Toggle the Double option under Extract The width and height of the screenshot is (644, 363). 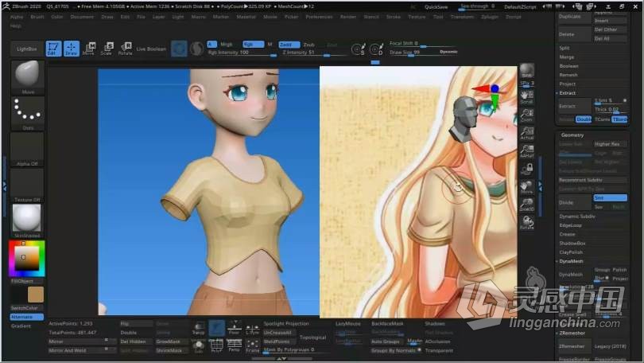(x=584, y=119)
